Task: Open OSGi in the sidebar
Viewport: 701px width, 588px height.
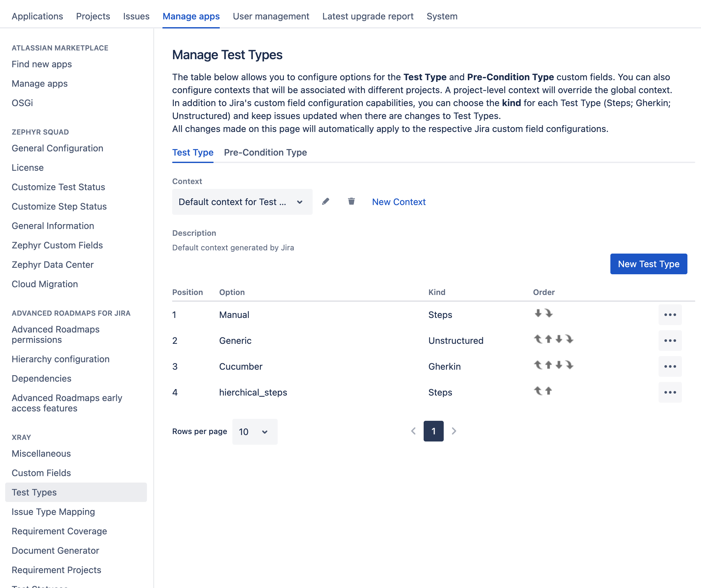Action: [22, 103]
